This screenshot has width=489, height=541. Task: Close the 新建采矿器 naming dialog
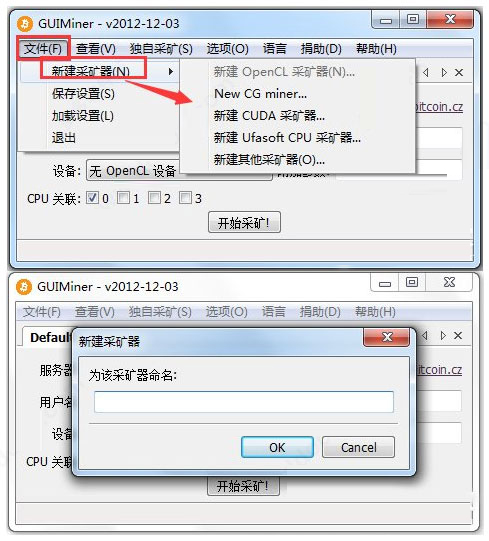pyautogui.click(x=387, y=337)
